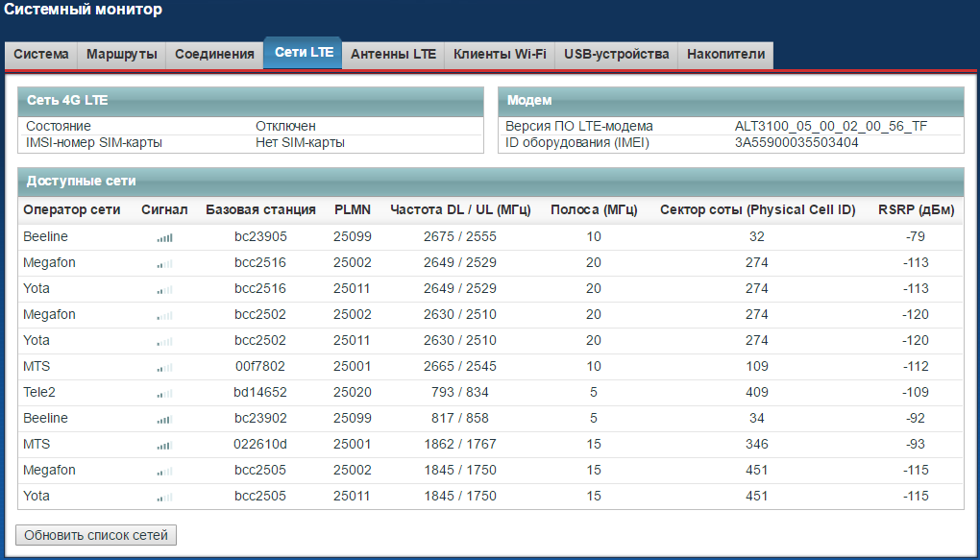Open the USB-устройства tab
This screenshot has height=560, width=980.
point(616,55)
